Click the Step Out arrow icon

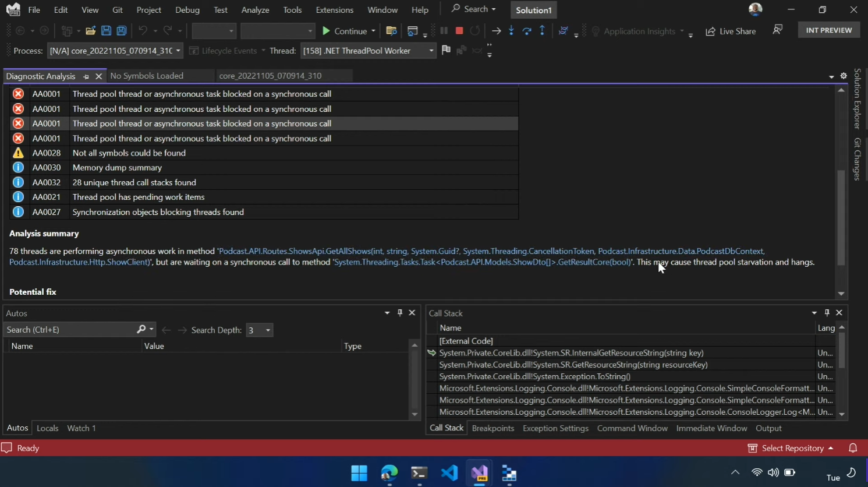tap(542, 31)
